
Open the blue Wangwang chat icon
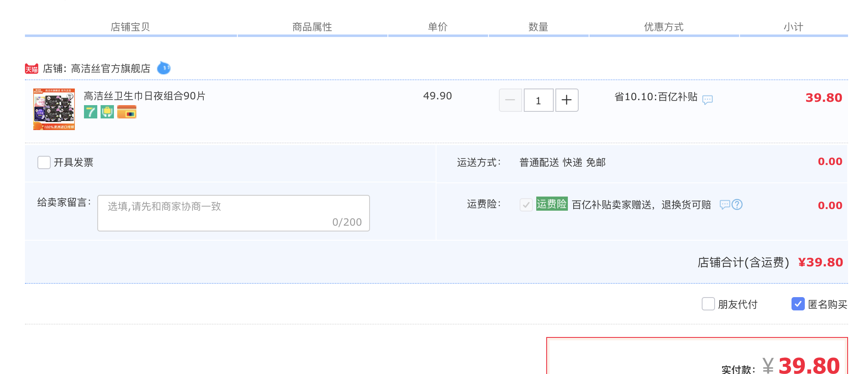[164, 68]
